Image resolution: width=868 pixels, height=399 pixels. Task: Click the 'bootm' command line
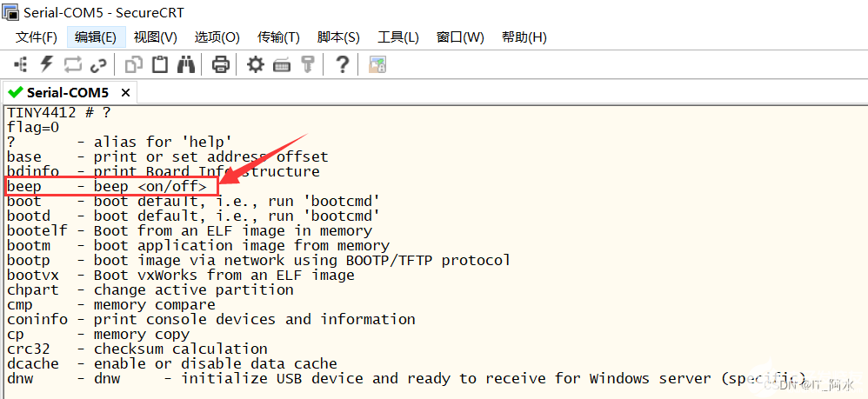(x=198, y=245)
